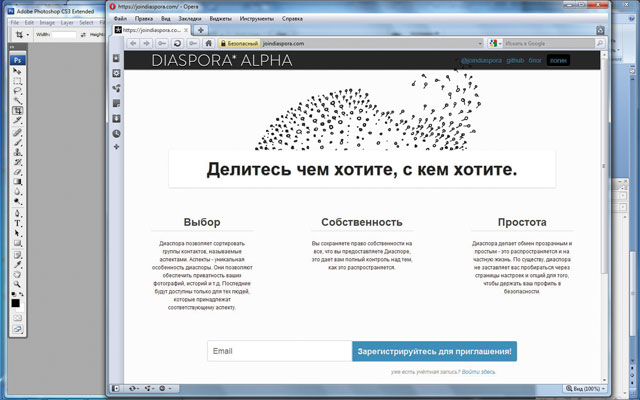The height and width of the screenshot is (400, 640).
Task: Follow the @joindiaspora link
Action: point(481,60)
